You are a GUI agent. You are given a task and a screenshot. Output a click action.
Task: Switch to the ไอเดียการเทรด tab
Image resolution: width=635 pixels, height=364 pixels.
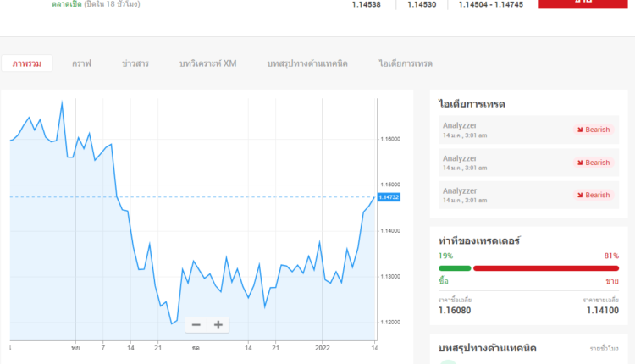[x=406, y=63]
